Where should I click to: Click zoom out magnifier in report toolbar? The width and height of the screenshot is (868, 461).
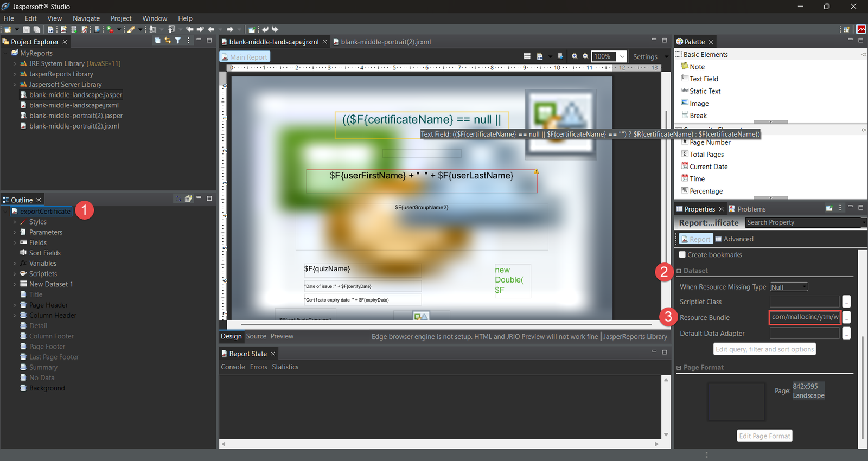585,56
